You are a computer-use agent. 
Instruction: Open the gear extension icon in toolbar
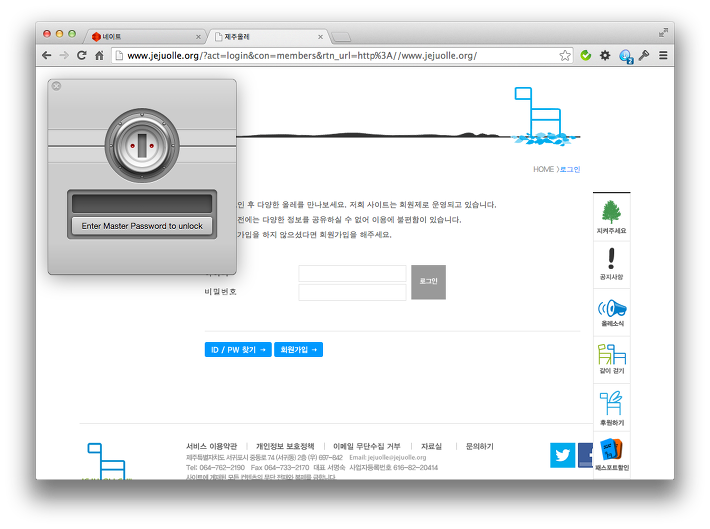click(x=605, y=55)
